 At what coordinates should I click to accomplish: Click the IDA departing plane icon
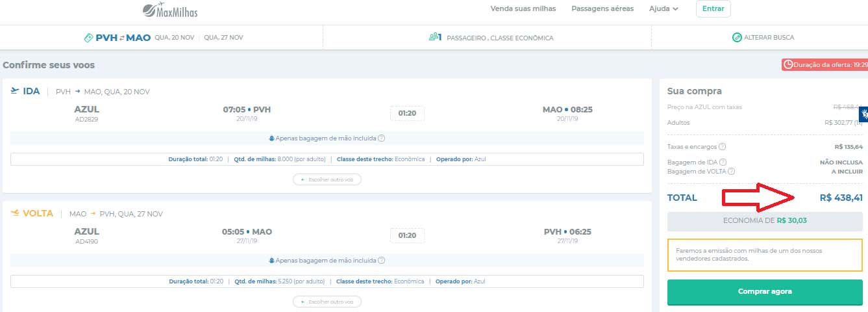coord(15,91)
